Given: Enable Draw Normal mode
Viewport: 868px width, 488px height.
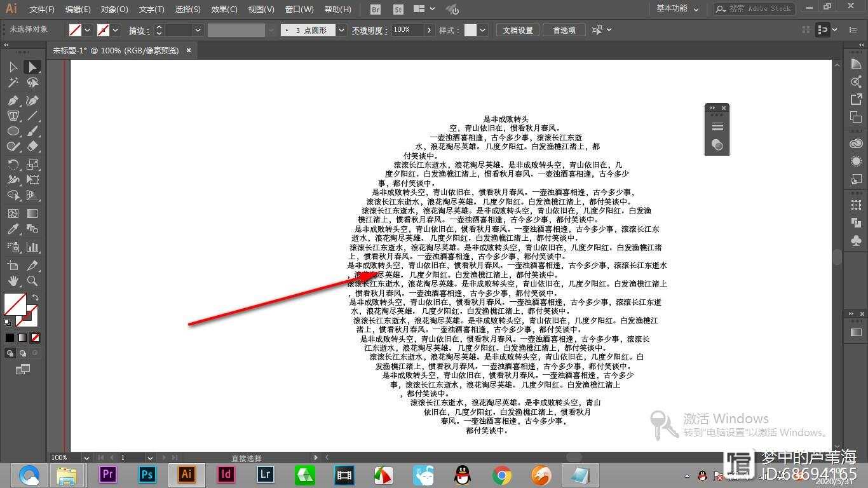Looking at the screenshot, I should click(10, 353).
